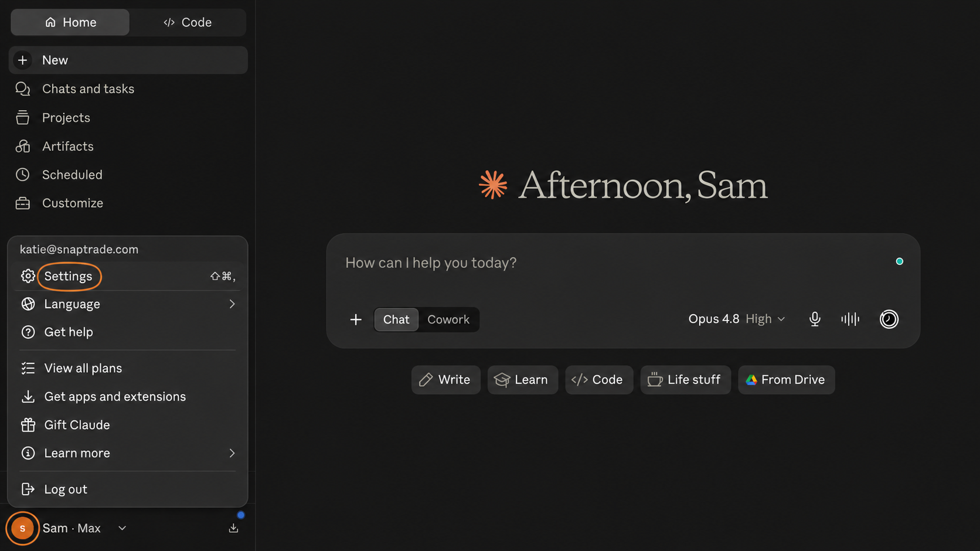980x551 pixels.
Task: Click the graduation cap icon on Learn
Action: tap(502, 380)
